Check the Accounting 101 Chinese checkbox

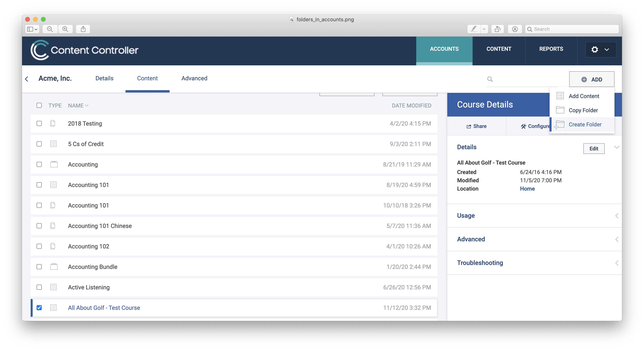pyautogui.click(x=39, y=226)
